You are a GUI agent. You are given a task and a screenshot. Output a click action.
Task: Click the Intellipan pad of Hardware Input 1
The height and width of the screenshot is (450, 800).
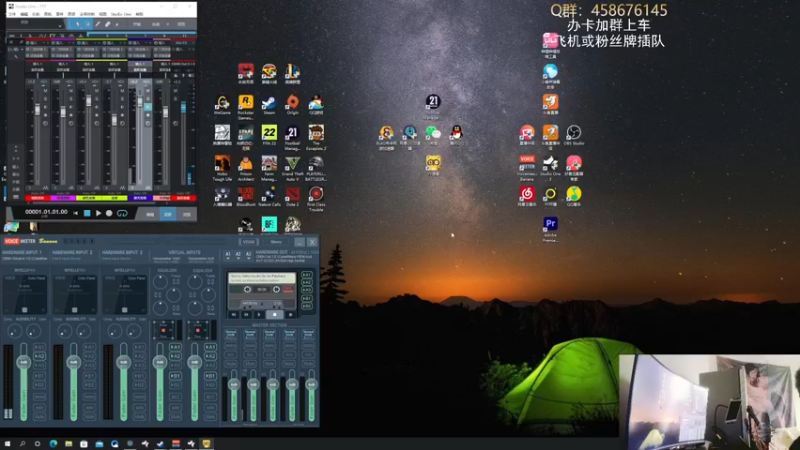24,294
